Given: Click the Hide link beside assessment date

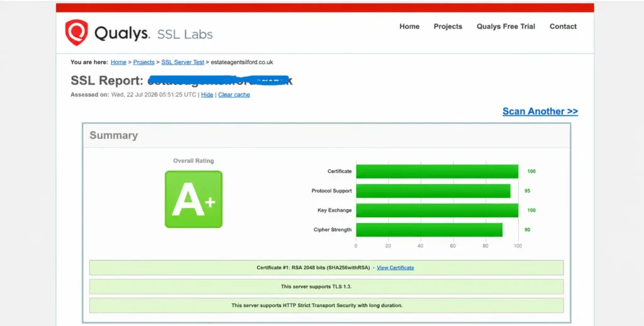Looking at the screenshot, I should point(207,95).
